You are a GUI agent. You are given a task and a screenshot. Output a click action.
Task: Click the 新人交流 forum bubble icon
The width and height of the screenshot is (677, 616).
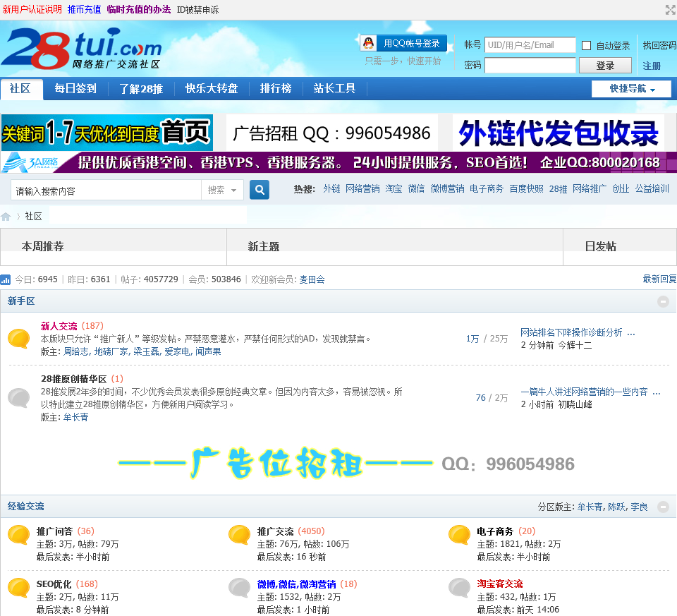19,338
